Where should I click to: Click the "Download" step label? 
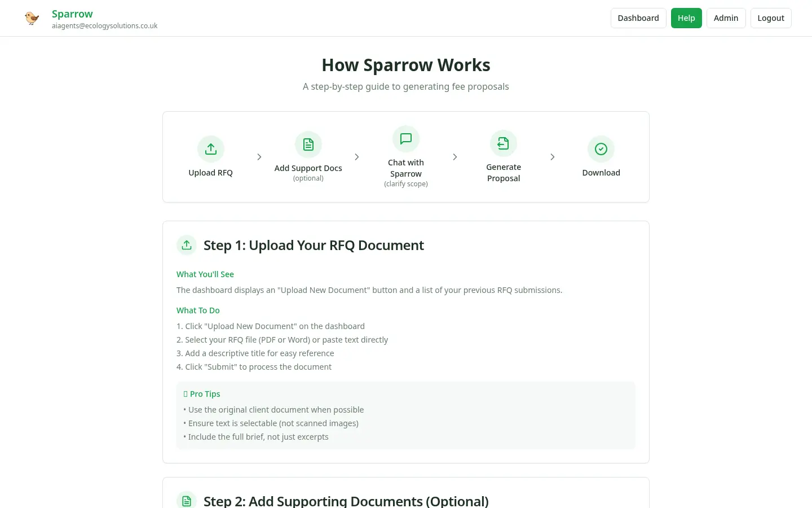(601, 173)
